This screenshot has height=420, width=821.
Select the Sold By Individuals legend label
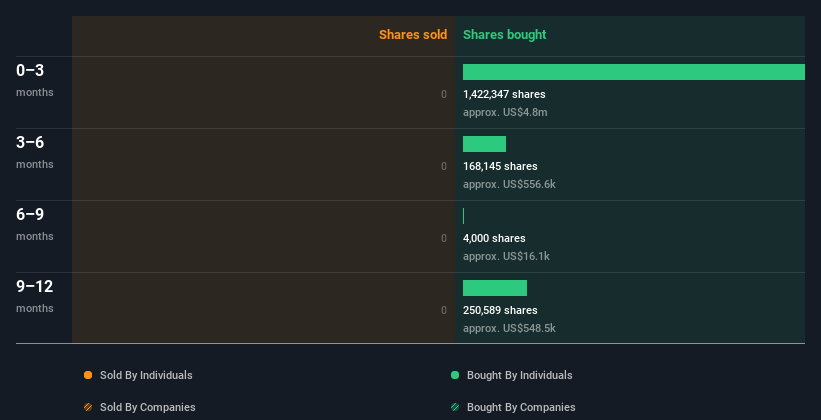pyautogui.click(x=146, y=375)
